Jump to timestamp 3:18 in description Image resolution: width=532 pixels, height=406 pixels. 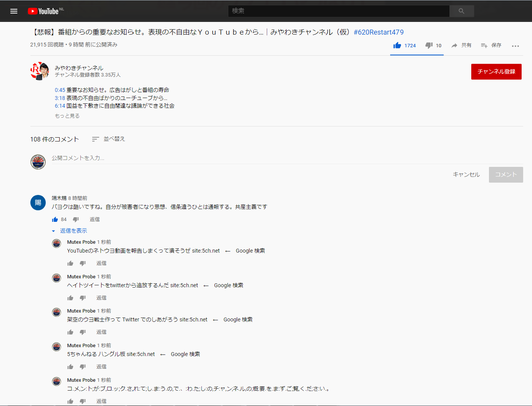click(x=60, y=98)
